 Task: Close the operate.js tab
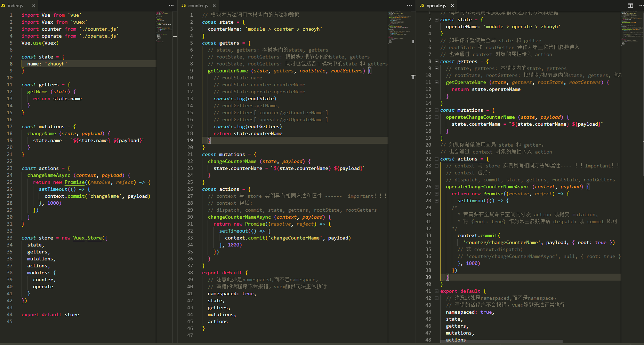pyautogui.click(x=452, y=6)
